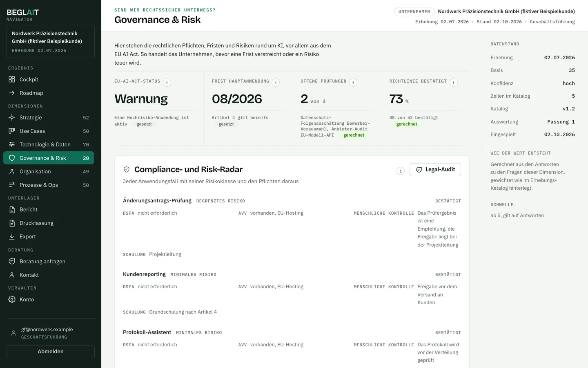Open the Beratung anfragen chat icon
Screen dimensions: 588x368
tap(12, 261)
